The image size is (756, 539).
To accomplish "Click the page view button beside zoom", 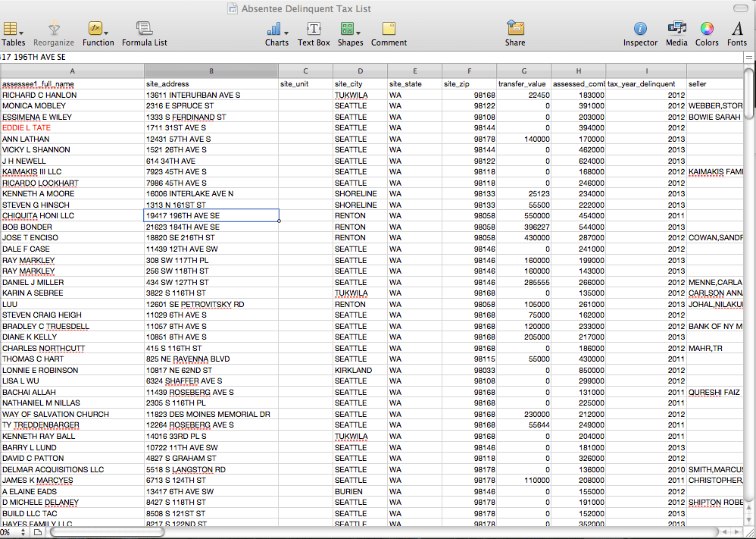I will pos(38,533).
